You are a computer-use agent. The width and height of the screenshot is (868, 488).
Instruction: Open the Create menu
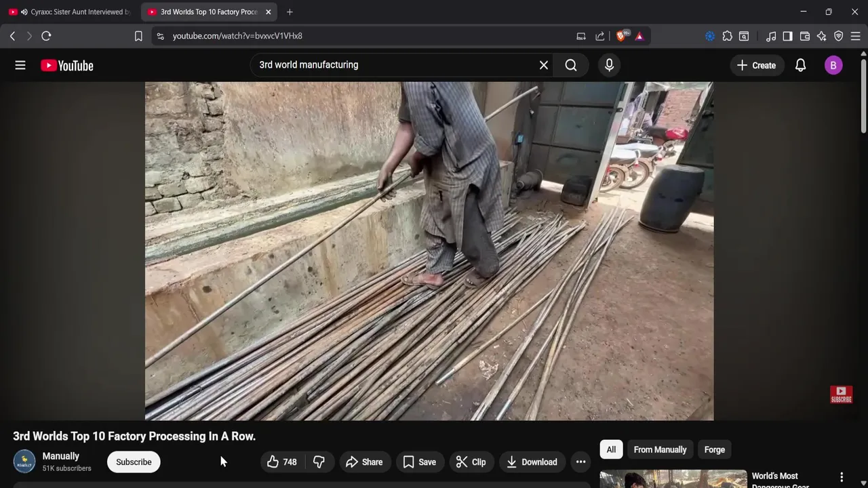click(x=756, y=65)
